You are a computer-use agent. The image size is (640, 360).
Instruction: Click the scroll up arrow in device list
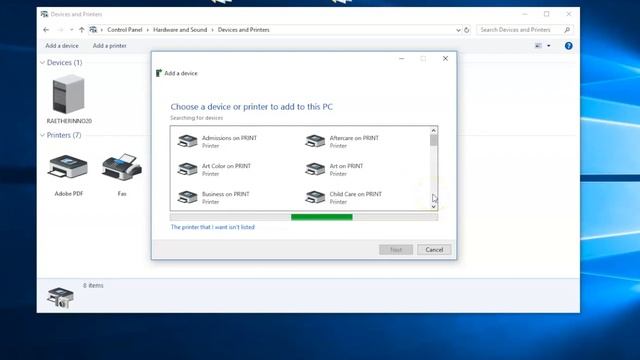pos(433,130)
